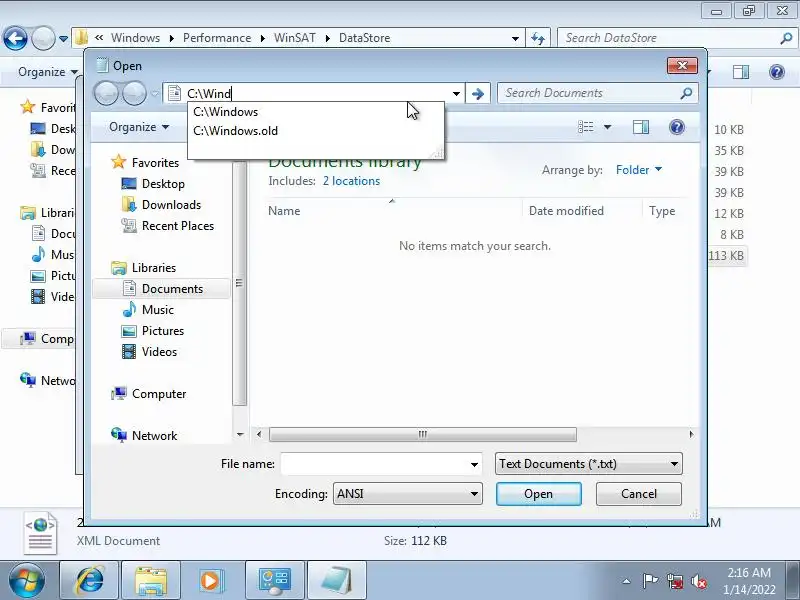The width and height of the screenshot is (800, 600).
Task: Click the File name input field
Action: click(374, 464)
